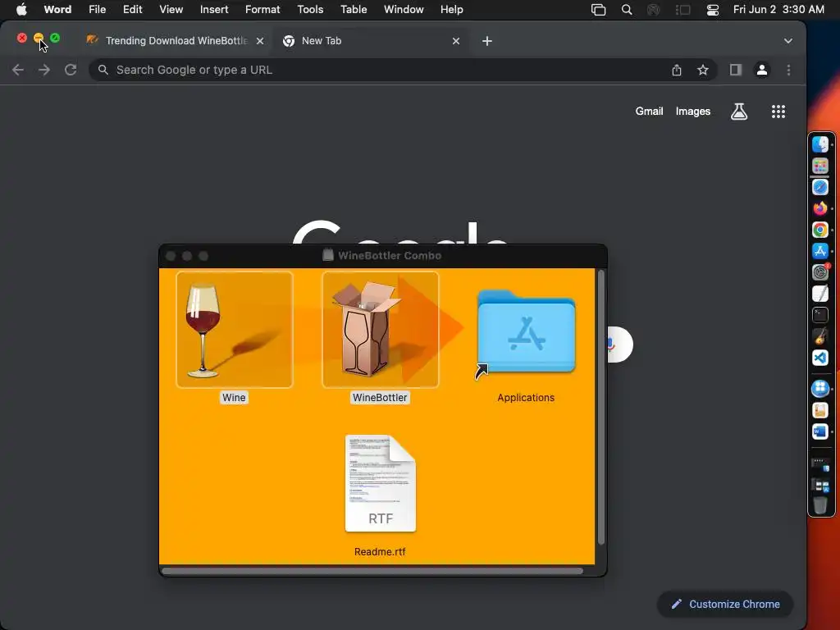Open the Tools menu
The image size is (840, 630).
310,10
